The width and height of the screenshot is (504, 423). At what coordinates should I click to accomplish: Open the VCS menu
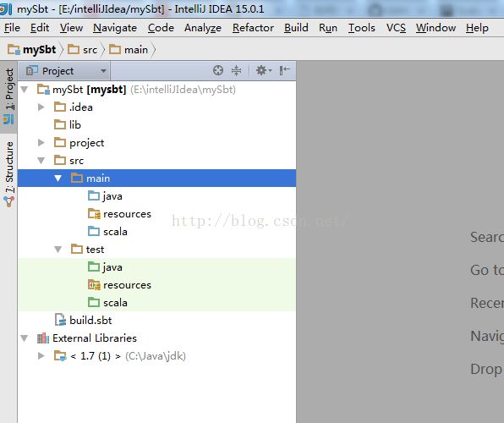pos(396,28)
